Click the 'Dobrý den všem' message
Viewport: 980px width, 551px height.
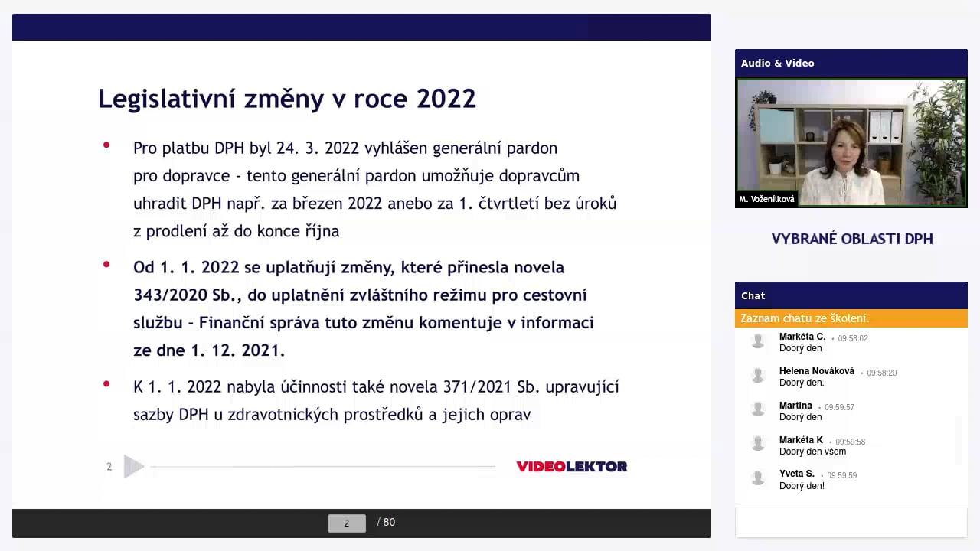pos(812,452)
